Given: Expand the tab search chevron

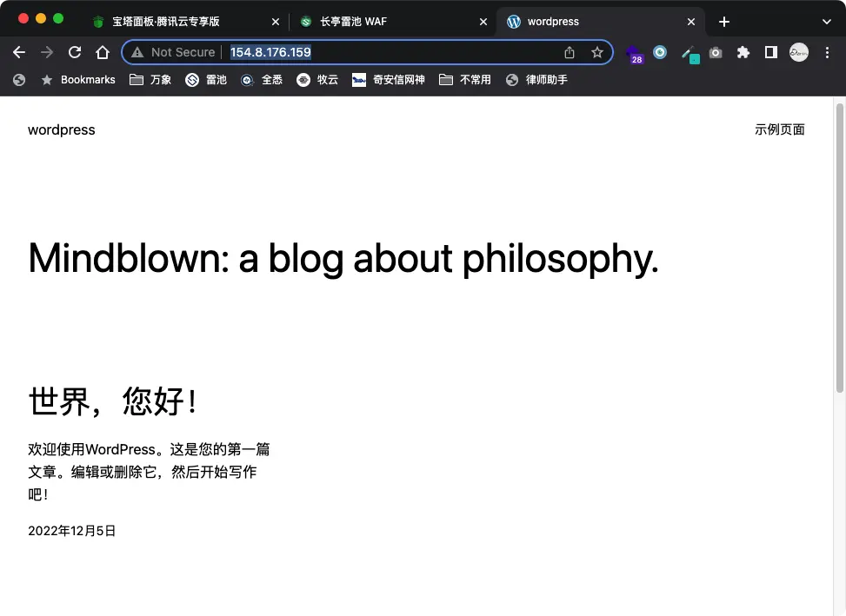Looking at the screenshot, I should pos(827,22).
